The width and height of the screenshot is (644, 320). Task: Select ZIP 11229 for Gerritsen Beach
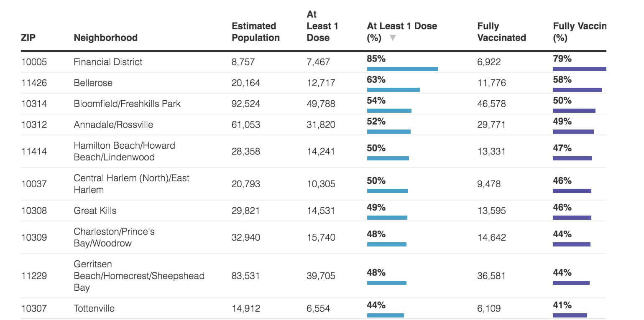pos(29,276)
